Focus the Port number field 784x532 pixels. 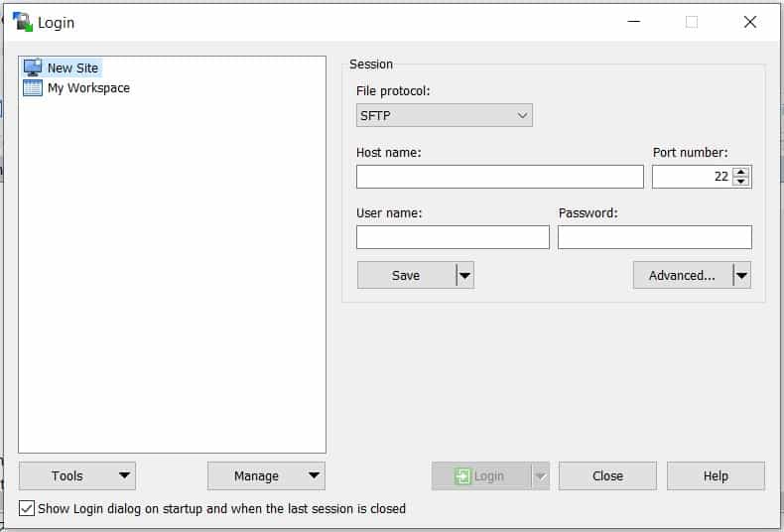click(x=692, y=177)
